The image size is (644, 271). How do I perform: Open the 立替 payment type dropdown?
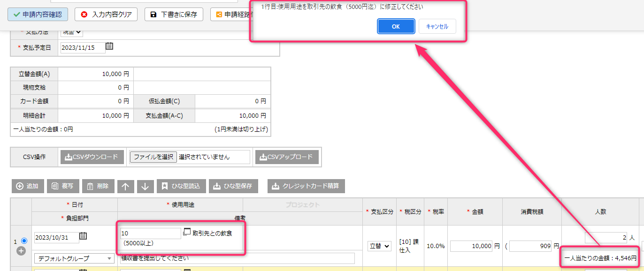pos(379,246)
